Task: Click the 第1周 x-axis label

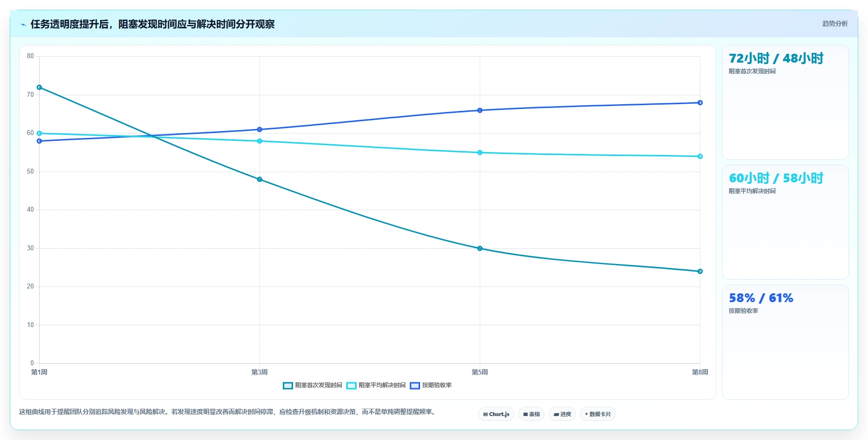Action: [x=40, y=373]
